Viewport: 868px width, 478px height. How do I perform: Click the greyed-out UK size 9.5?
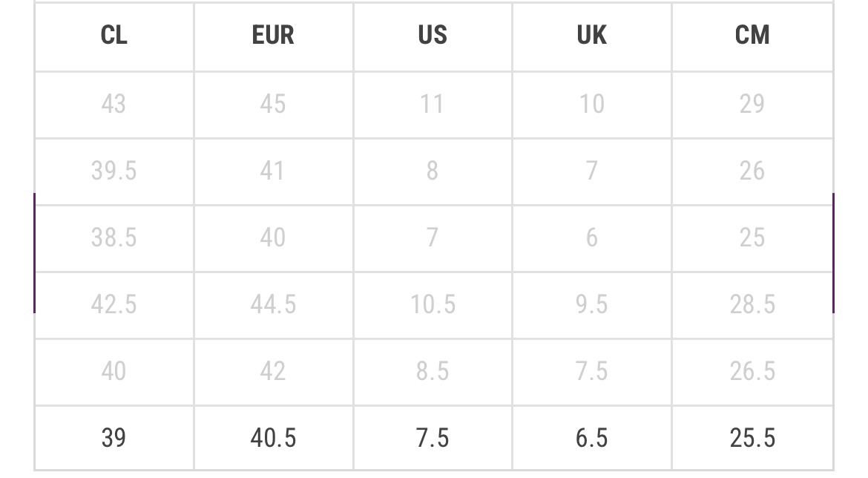click(x=592, y=304)
